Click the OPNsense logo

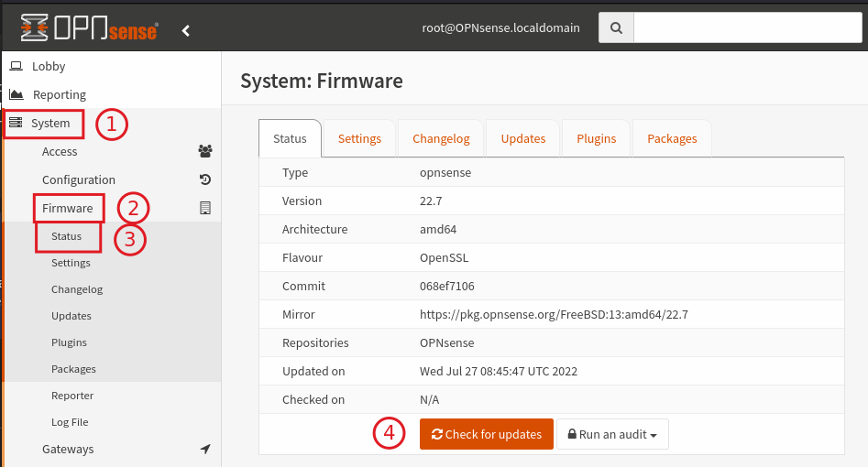pos(90,27)
